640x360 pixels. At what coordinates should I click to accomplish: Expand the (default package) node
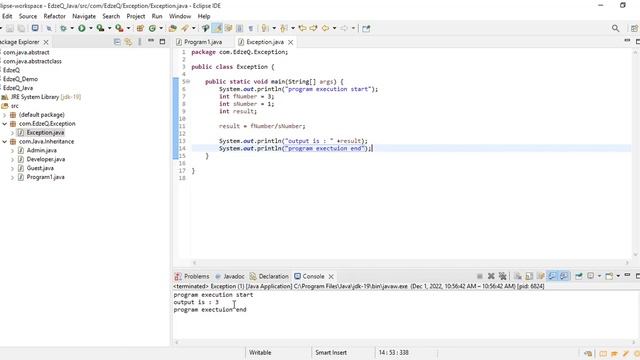[x=4, y=115]
